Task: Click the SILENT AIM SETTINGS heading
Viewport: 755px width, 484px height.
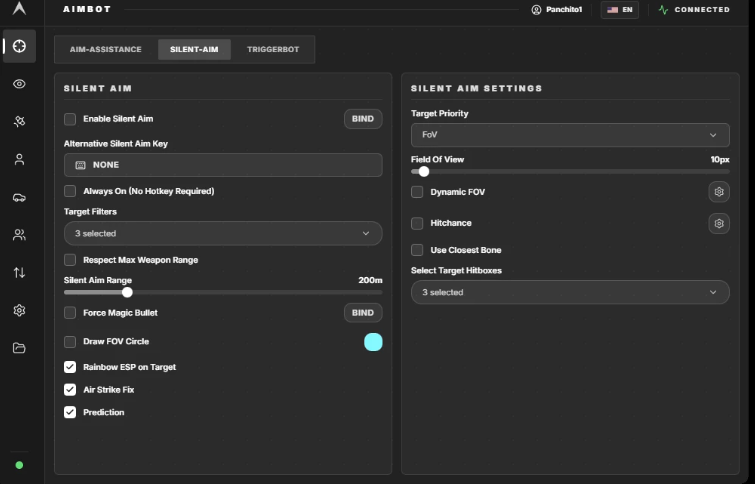Action: pos(476,89)
